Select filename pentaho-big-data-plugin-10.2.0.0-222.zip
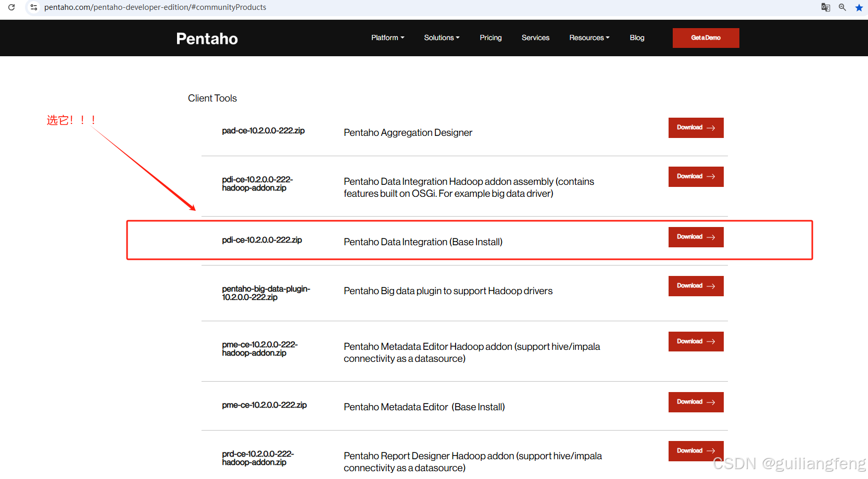This screenshot has height=479, width=868. pos(266,293)
